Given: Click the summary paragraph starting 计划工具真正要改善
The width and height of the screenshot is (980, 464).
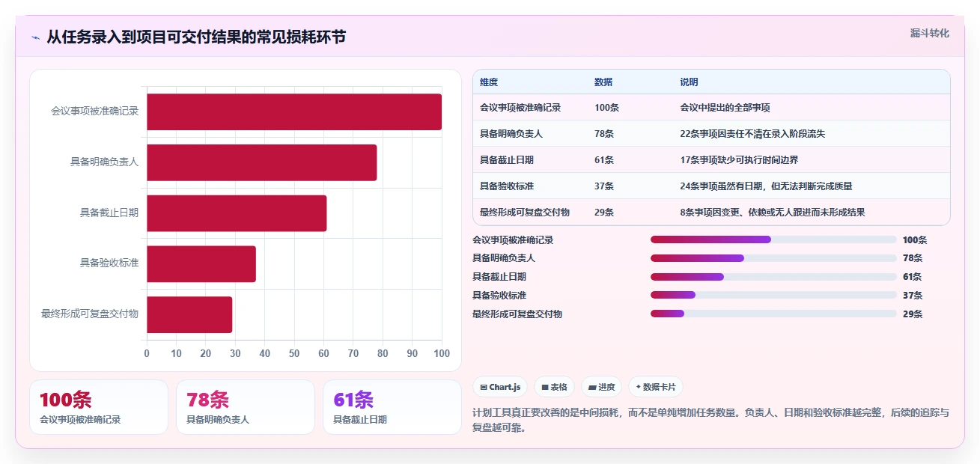Looking at the screenshot, I should point(711,421).
